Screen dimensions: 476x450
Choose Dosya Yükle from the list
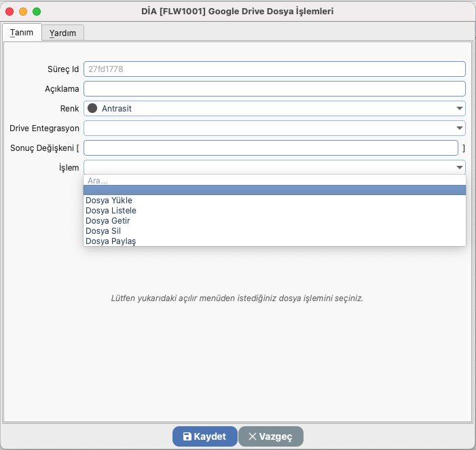click(109, 201)
